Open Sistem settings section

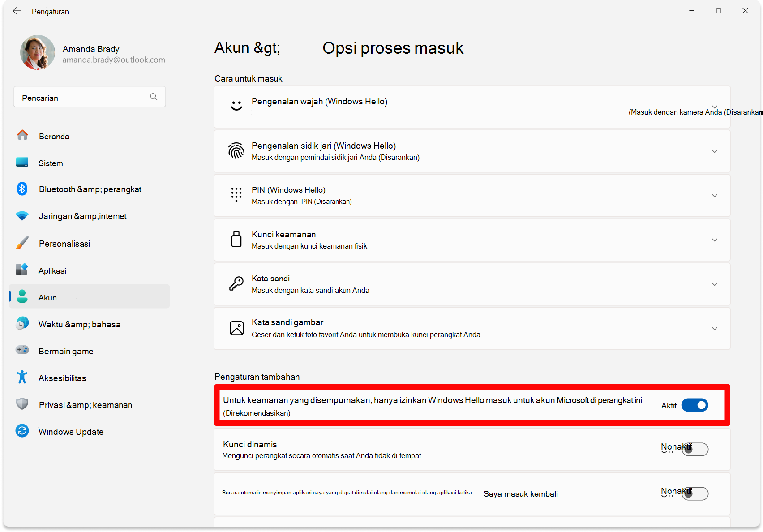click(x=90, y=163)
